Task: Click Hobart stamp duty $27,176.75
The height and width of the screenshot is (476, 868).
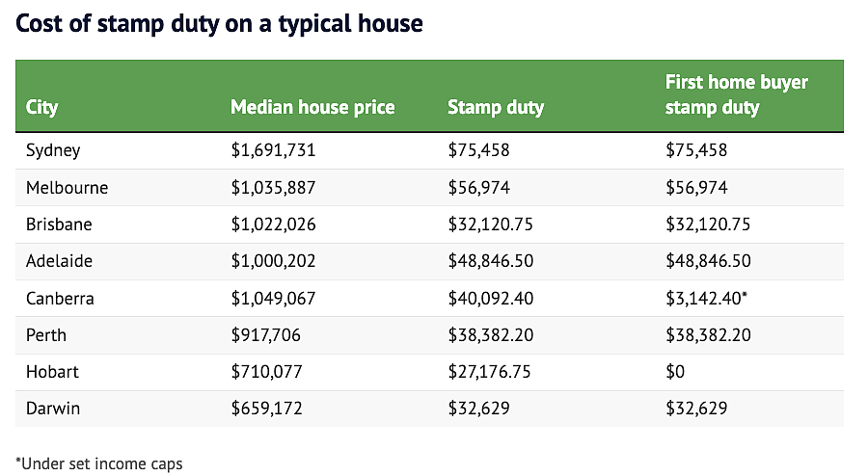Action: [x=489, y=372]
